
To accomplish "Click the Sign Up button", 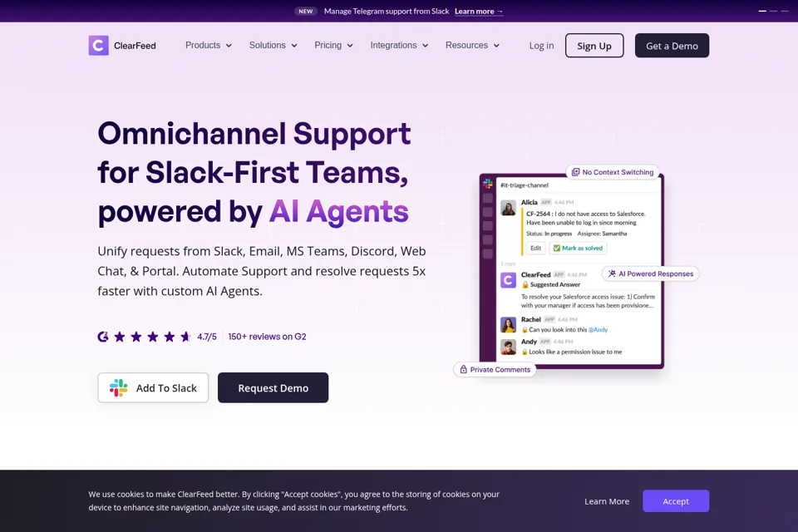I will click(594, 46).
